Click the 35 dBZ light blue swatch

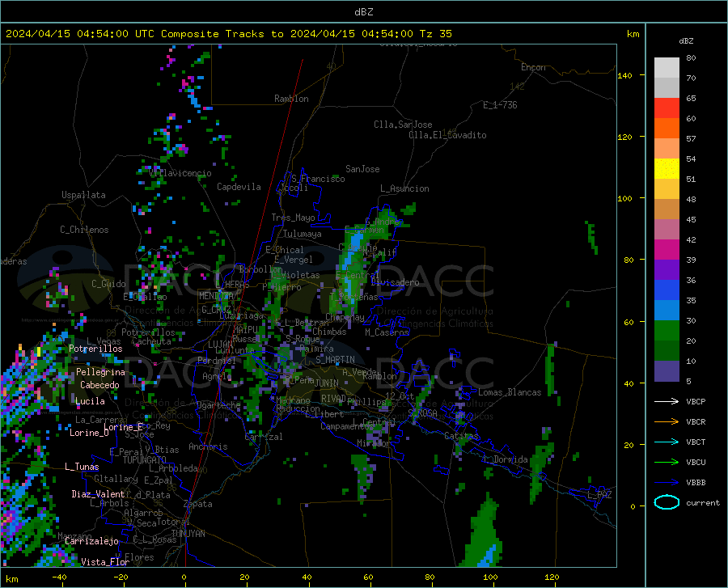(667, 310)
